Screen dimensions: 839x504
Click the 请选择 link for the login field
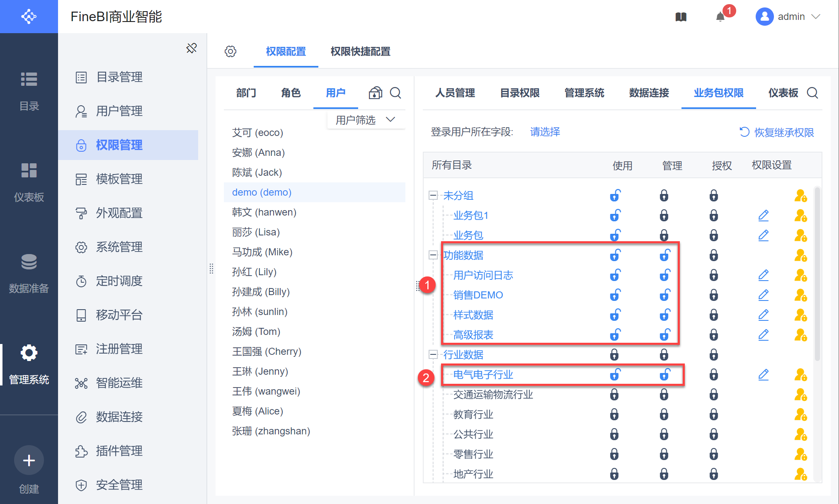[545, 132]
